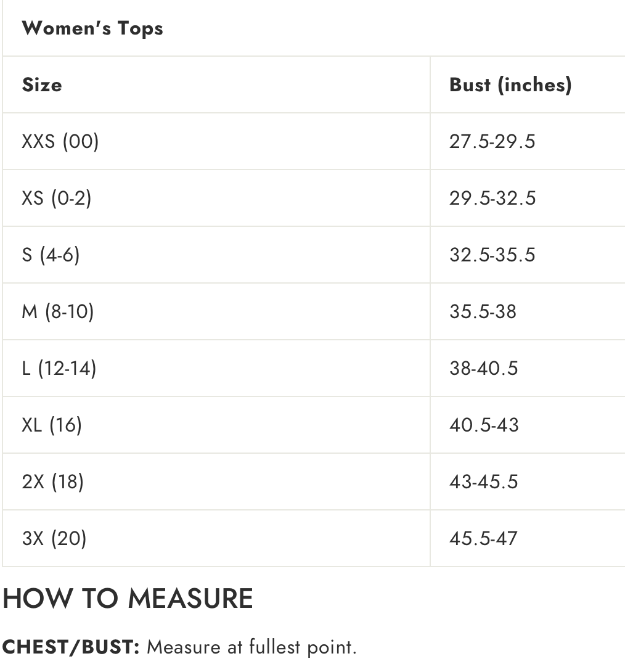Click the 32.5-35.5 bust value
The width and height of the screenshot is (625, 672).
(492, 255)
